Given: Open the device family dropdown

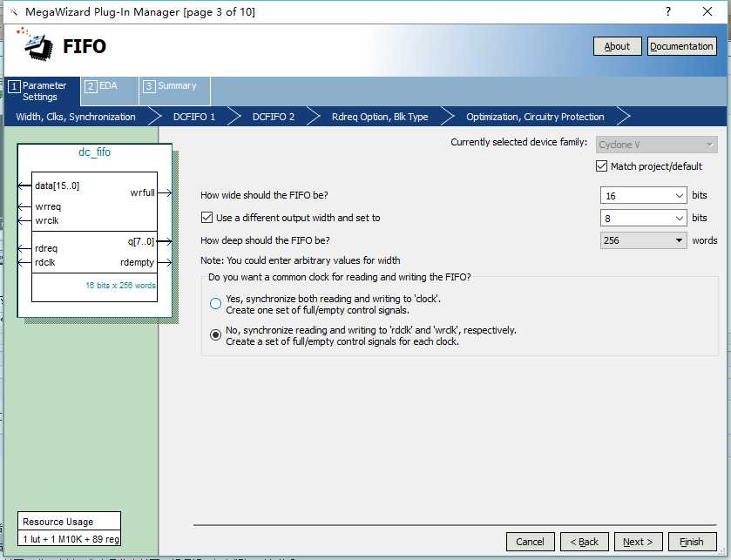Looking at the screenshot, I should (x=656, y=145).
